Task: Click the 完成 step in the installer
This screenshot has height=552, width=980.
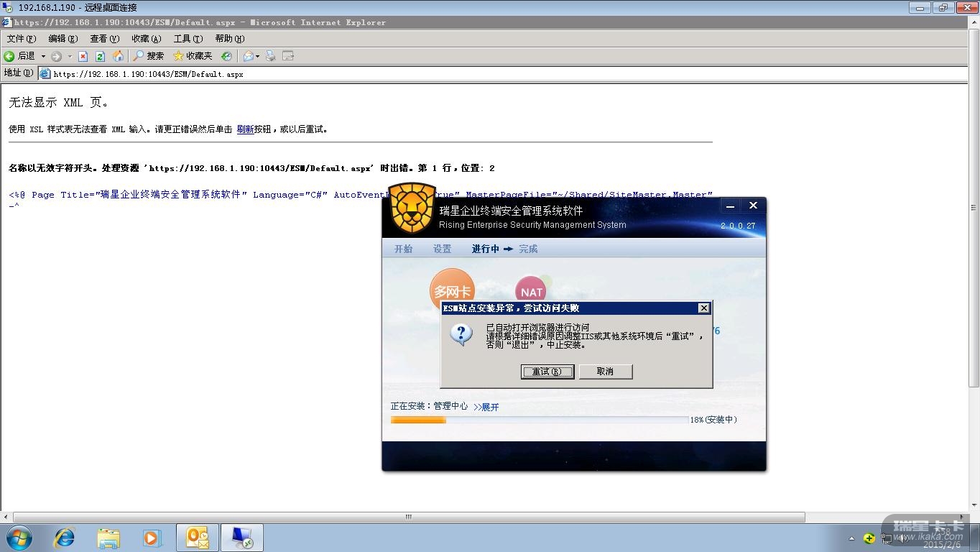Action: pyautogui.click(x=528, y=249)
